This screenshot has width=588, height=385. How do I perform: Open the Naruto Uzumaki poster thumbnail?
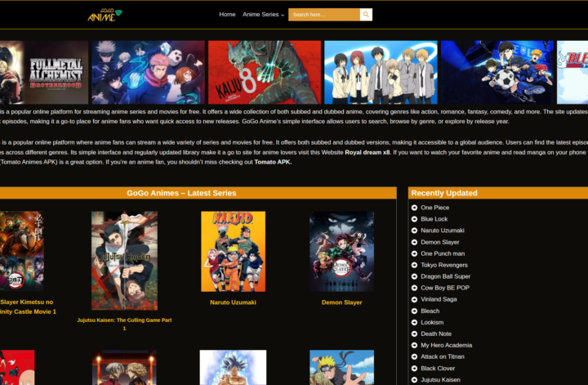(233, 252)
